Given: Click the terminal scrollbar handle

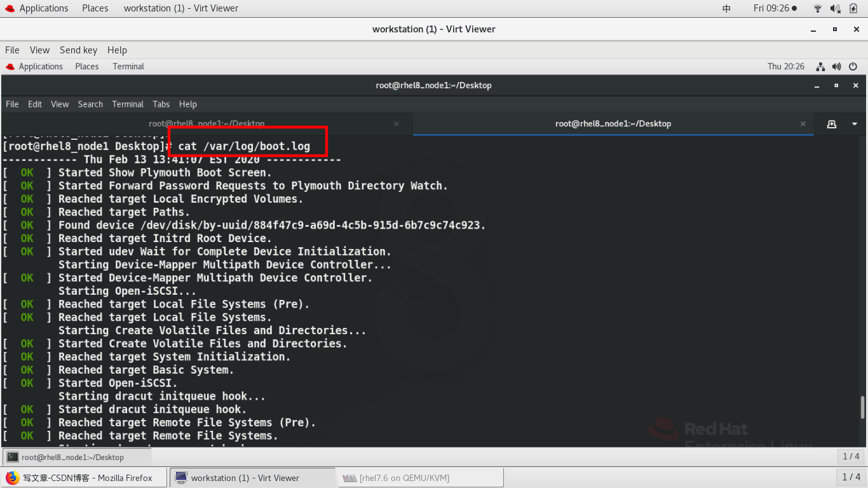Looking at the screenshot, I should pos(862,407).
